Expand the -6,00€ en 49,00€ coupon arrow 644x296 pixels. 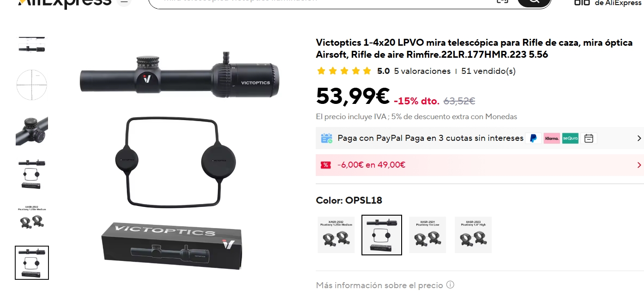pos(639,165)
